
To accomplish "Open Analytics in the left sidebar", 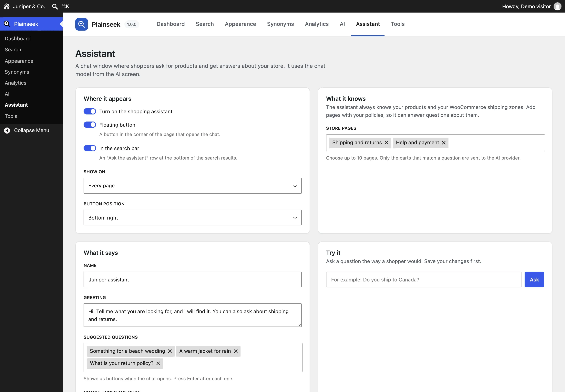I will point(15,83).
